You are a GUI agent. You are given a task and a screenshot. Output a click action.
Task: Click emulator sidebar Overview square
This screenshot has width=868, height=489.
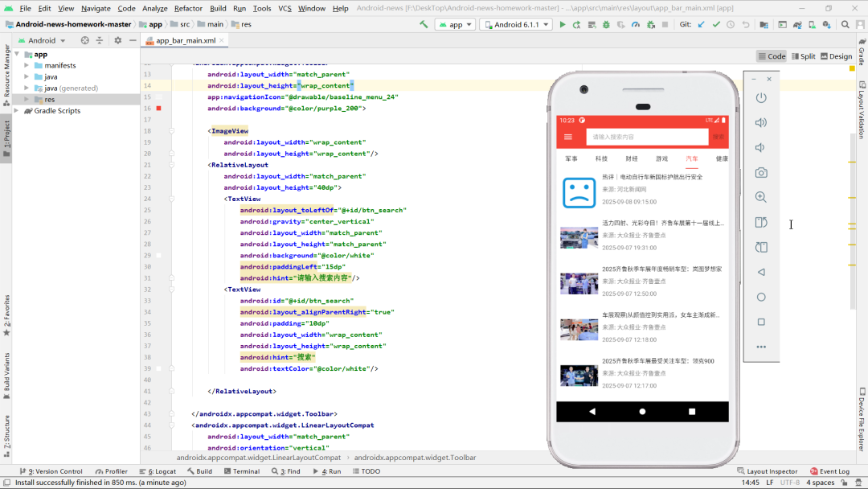(x=761, y=322)
